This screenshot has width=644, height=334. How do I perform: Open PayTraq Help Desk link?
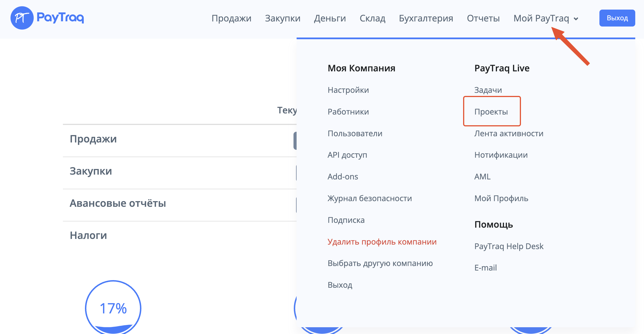pos(509,246)
